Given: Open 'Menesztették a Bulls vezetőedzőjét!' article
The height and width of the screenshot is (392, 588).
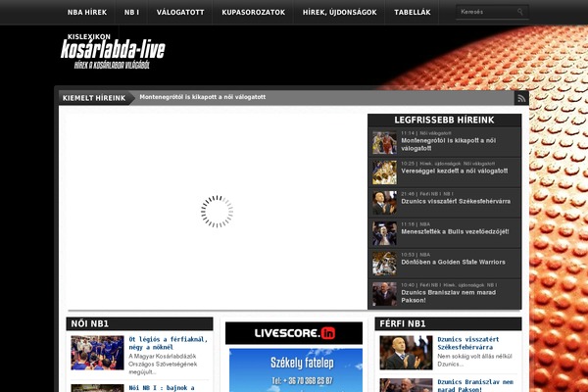Looking at the screenshot, I should tap(455, 232).
